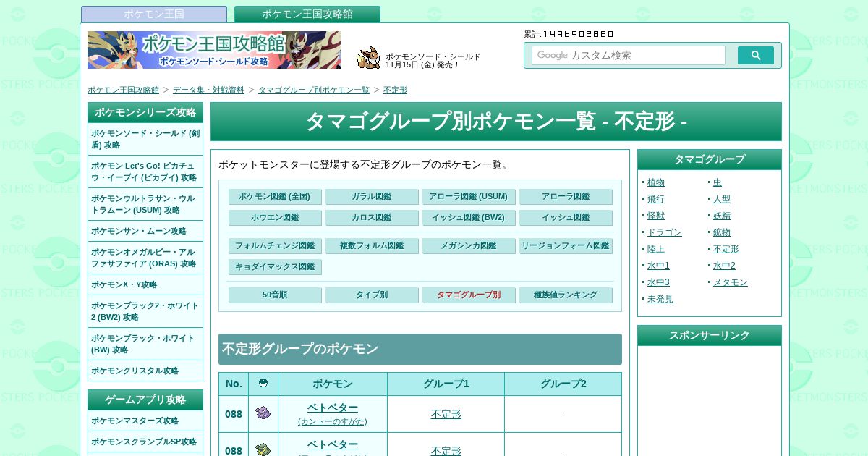This screenshot has width=868, height=456.
Task: Open ポケモン王国攻略館 breadcrumb link
Action: click(124, 90)
